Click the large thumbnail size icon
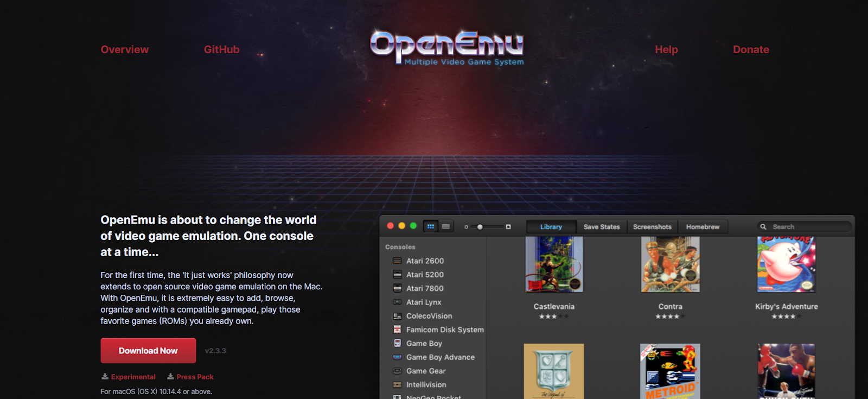This screenshot has width=868, height=399. [508, 227]
